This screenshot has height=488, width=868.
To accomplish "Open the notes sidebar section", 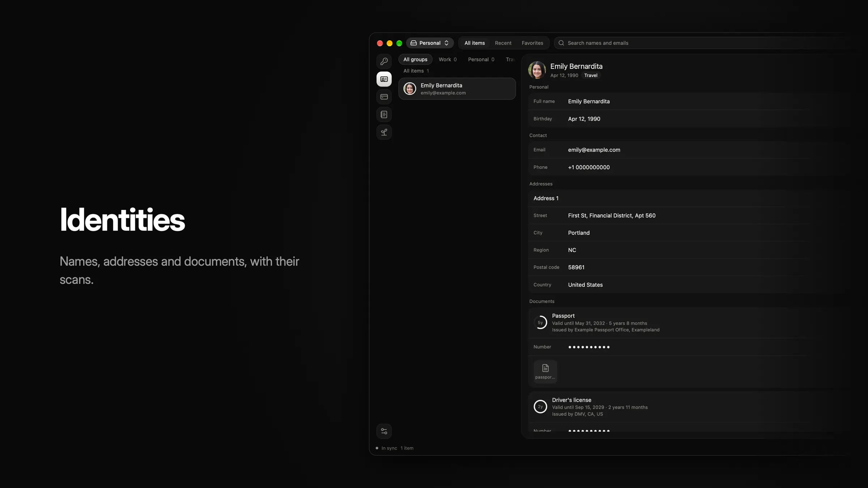I will (x=384, y=115).
